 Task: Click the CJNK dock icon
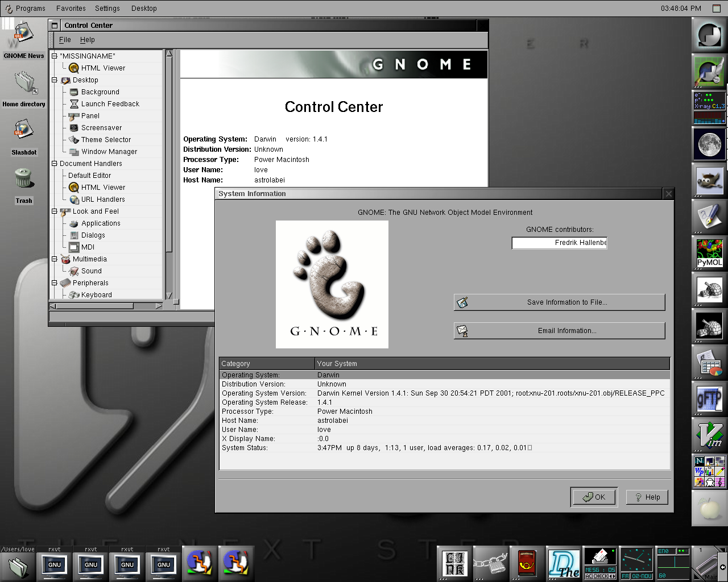tap(455, 564)
